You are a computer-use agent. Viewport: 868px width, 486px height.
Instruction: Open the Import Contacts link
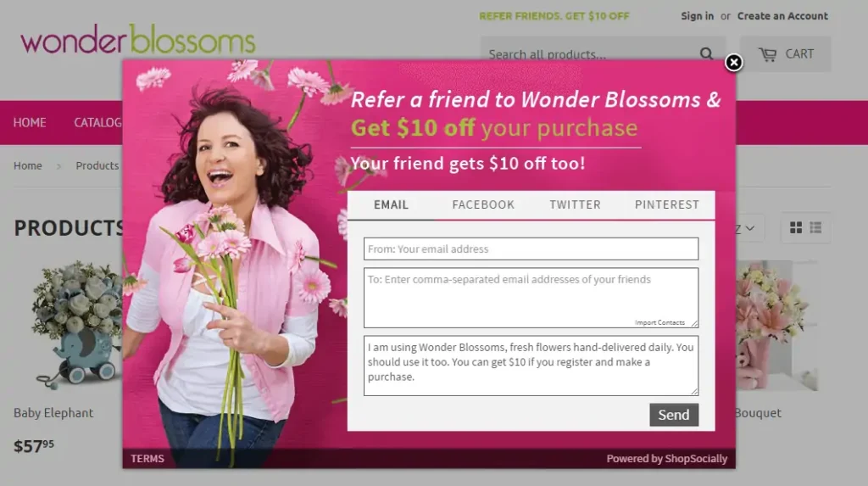[x=659, y=322]
